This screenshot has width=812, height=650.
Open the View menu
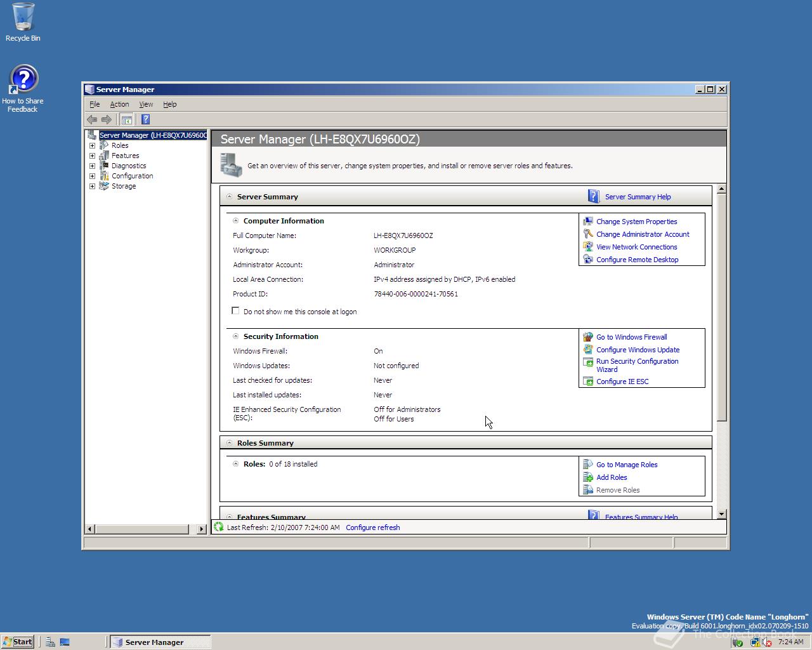pyautogui.click(x=146, y=104)
